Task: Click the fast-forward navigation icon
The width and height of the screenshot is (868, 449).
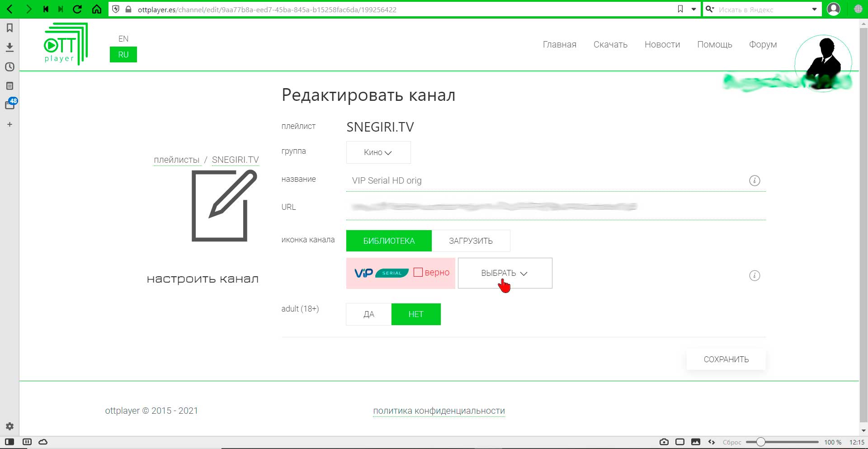Action: click(x=61, y=9)
